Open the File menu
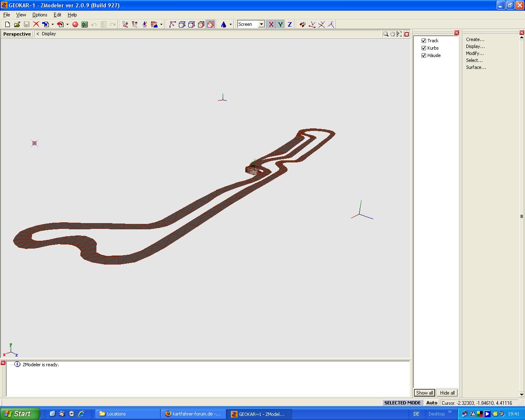525x420 pixels. coord(7,15)
